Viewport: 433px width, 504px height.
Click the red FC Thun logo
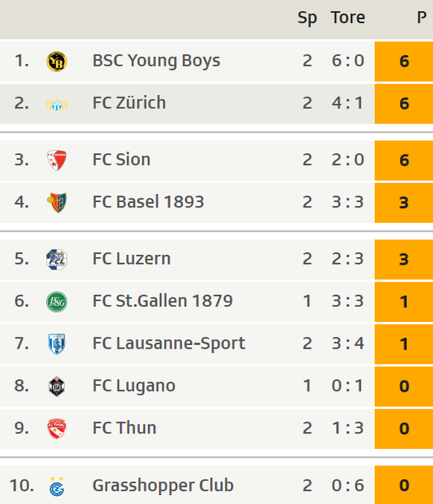tap(57, 429)
